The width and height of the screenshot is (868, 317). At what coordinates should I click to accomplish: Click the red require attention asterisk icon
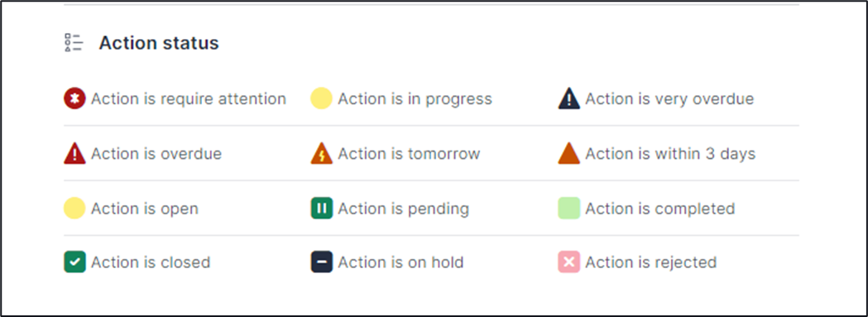[74, 98]
